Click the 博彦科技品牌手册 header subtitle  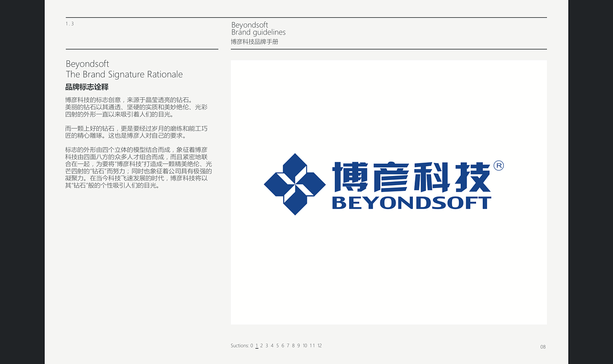(254, 42)
